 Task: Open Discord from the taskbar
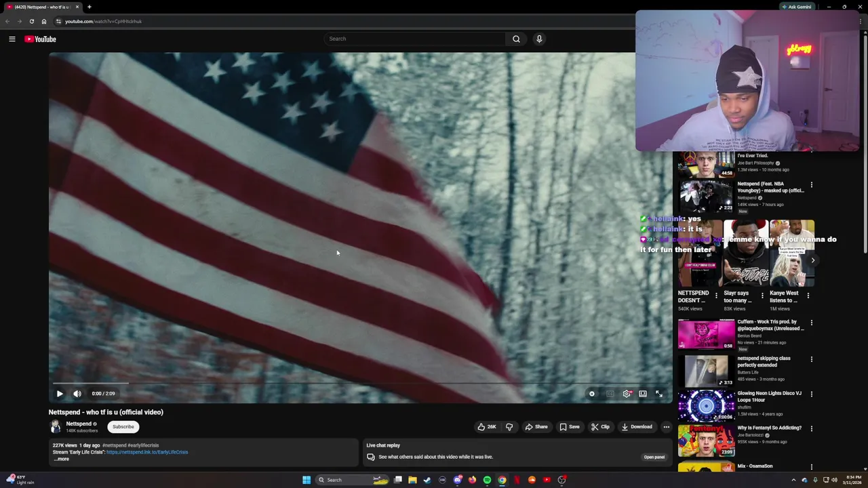pos(458,480)
